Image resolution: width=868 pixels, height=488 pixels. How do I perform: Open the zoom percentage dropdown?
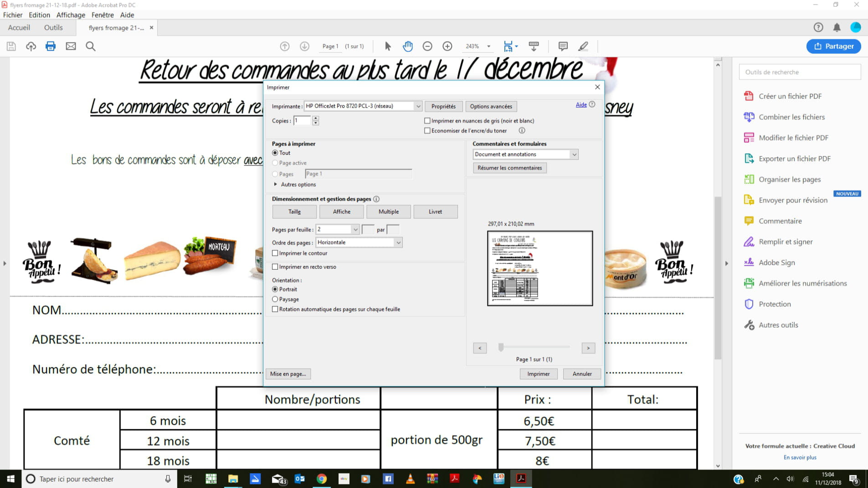point(489,46)
